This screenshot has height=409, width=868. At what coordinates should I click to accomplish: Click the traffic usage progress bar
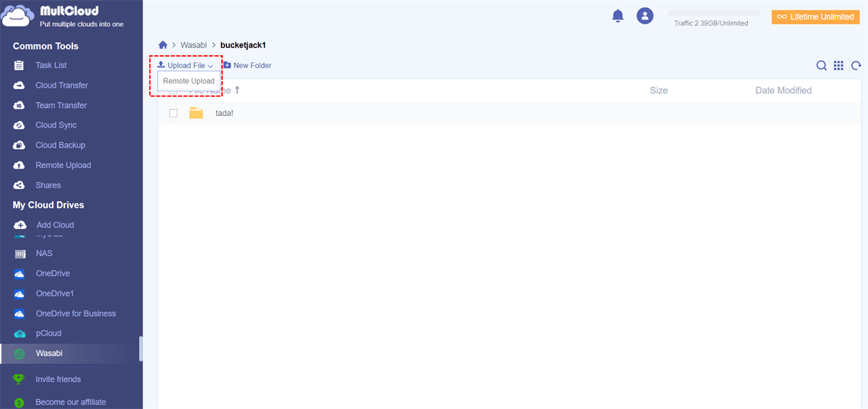(713, 13)
